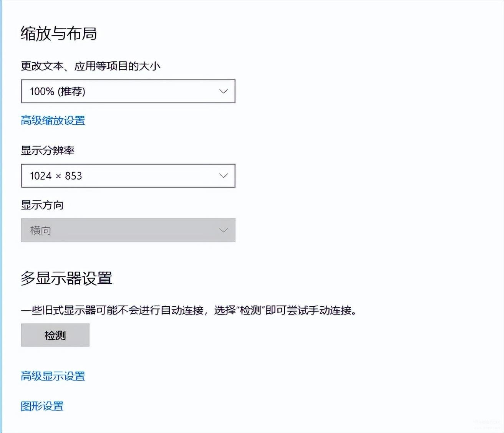
Task: Open the 高级显示设置 link
Action: tap(53, 376)
